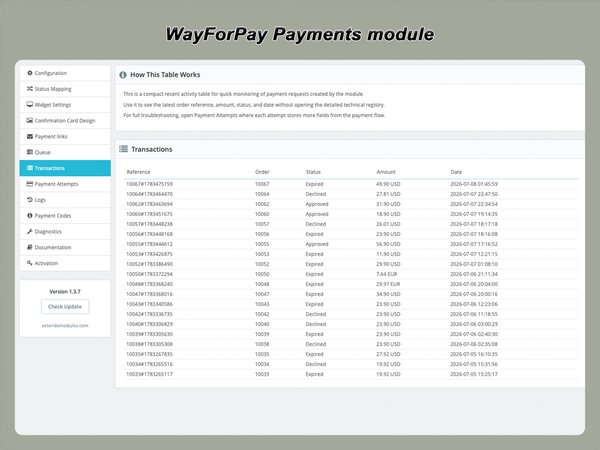Click Declined status of order 10042
Viewport: 600px width, 450px height.
pyautogui.click(x=316, y=314)
